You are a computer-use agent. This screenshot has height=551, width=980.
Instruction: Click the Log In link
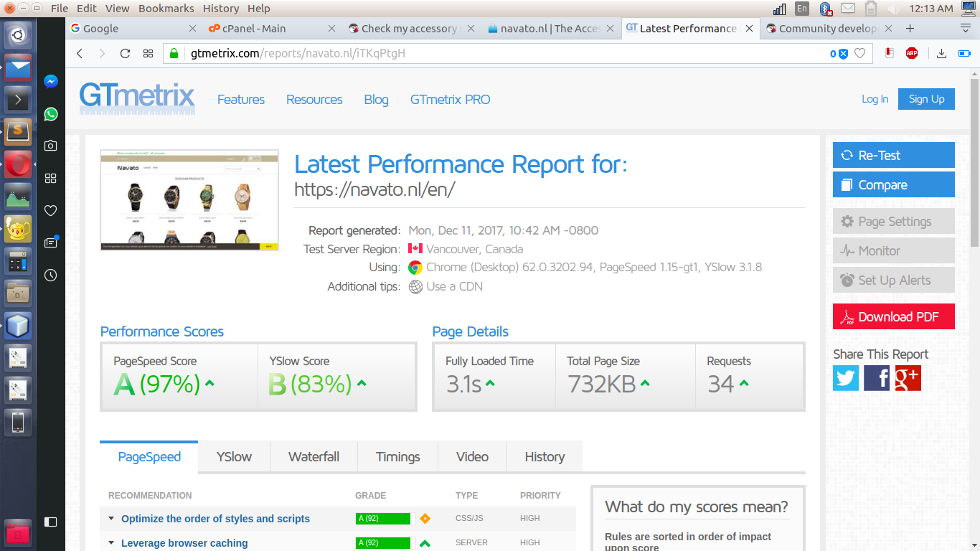coord(875,99)
